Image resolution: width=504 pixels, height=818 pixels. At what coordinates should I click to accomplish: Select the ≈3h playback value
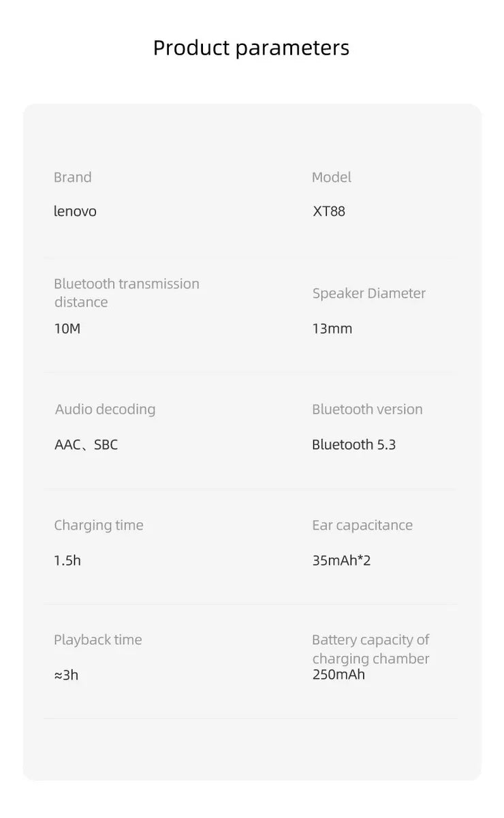pos(66,675)
